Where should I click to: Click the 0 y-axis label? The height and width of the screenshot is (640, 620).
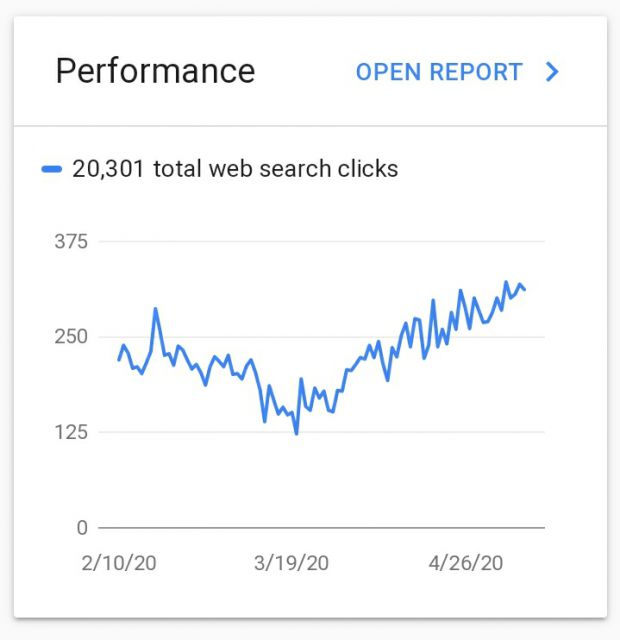[x=82, y=528]
